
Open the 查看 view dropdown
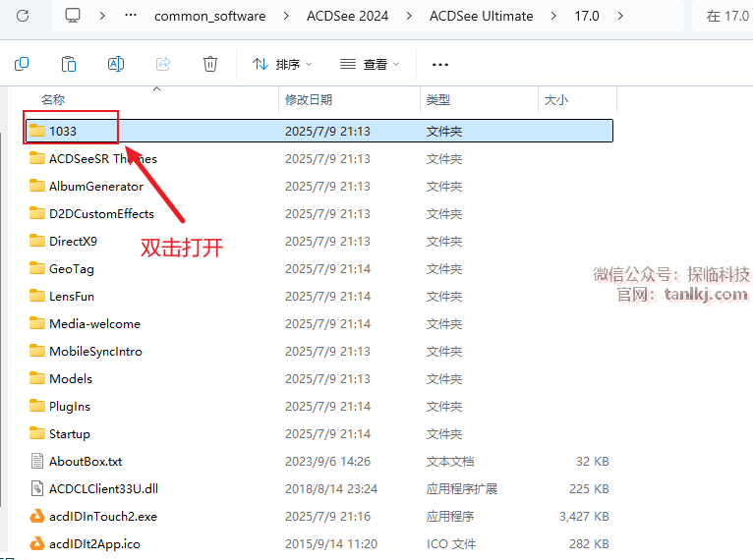(370, 64)
